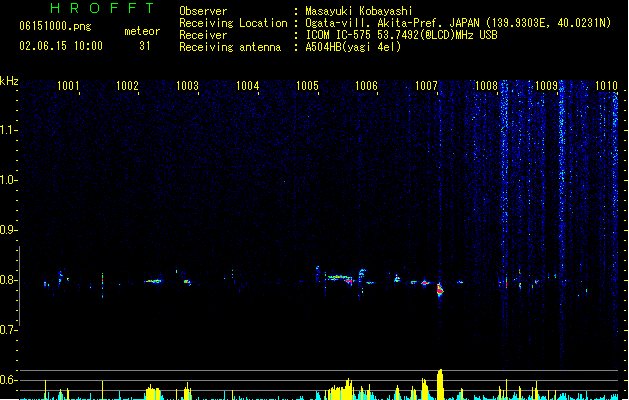Screen dimensions: 629x400
Task: Click time axis marker 1007
Action: 426,86
